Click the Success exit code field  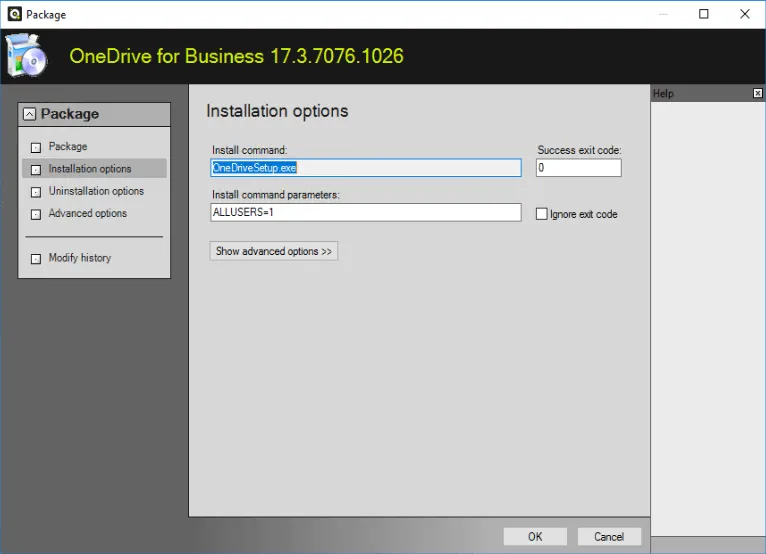[578, 168]
